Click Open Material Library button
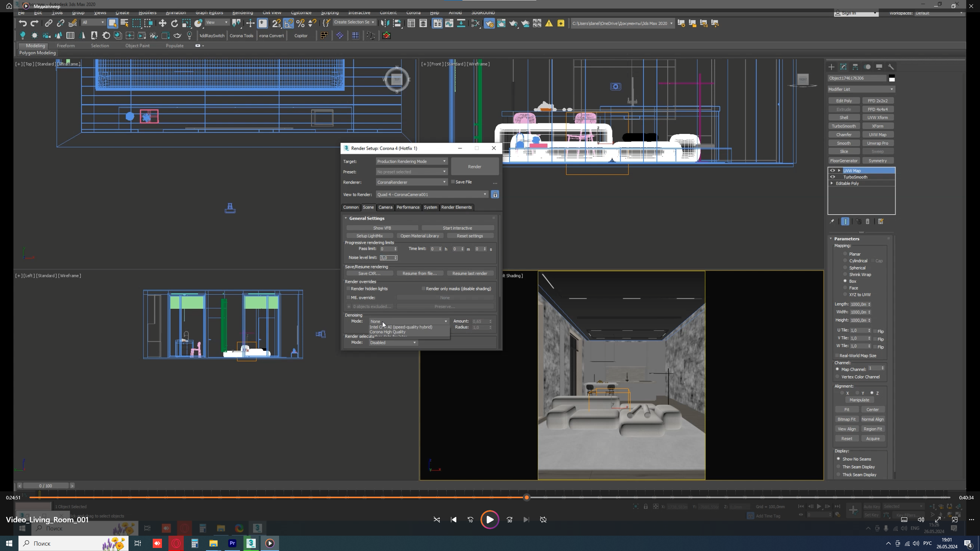The image size is (980, 551). 420,236
